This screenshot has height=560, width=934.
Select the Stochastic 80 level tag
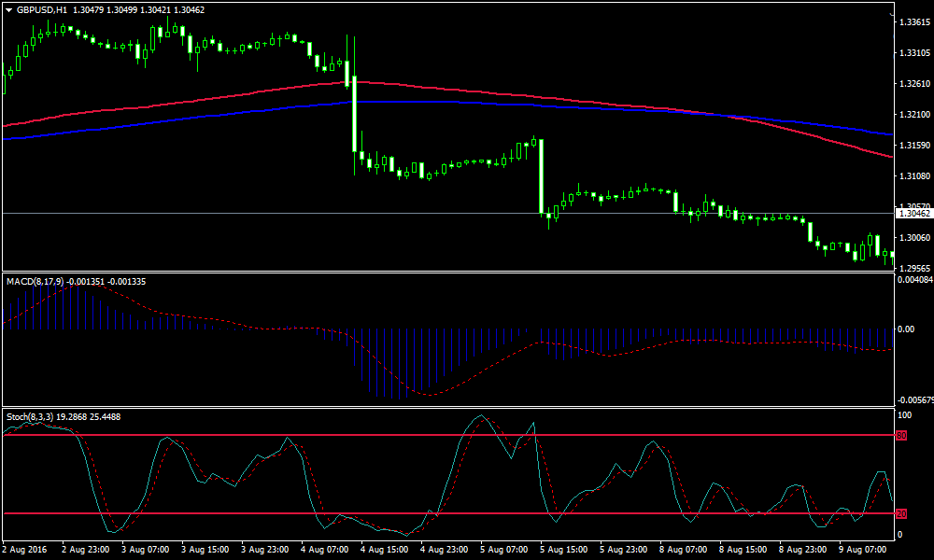coord(901,436)
